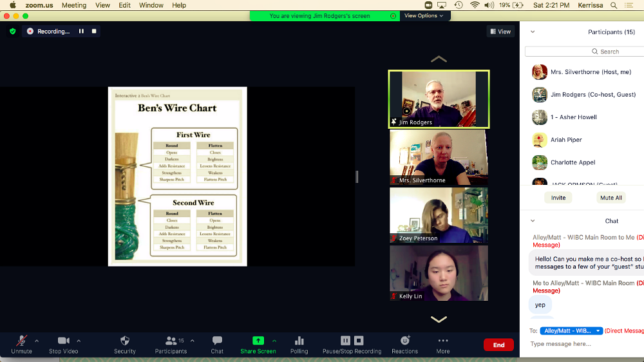Open the Security shield menu
The image size is (644, 362).
tap(125, 345)
